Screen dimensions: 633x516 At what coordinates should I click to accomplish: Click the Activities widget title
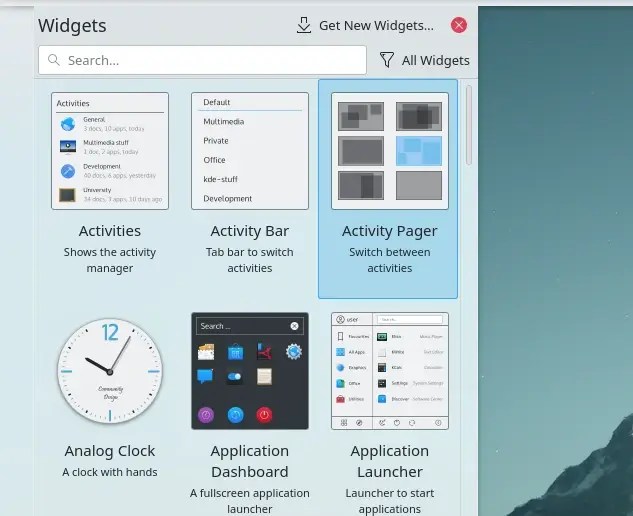click(x=110, y=231)
